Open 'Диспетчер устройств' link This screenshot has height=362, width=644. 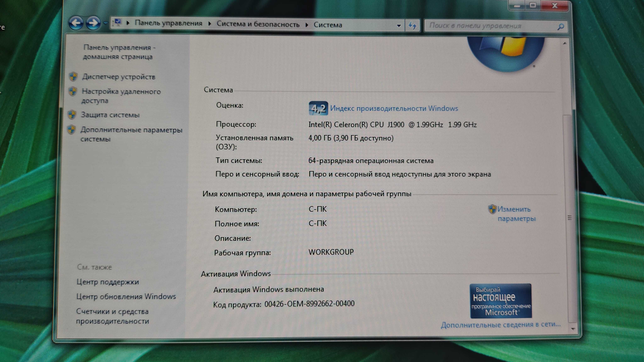coord(119,77)
